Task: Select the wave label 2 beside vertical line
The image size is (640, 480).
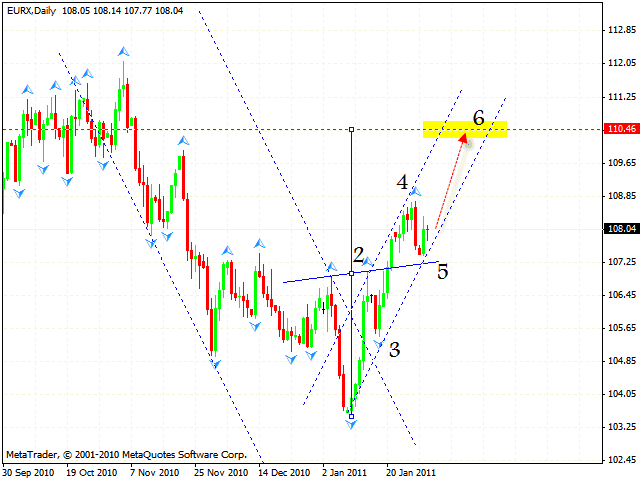Action: click(358, 256)
